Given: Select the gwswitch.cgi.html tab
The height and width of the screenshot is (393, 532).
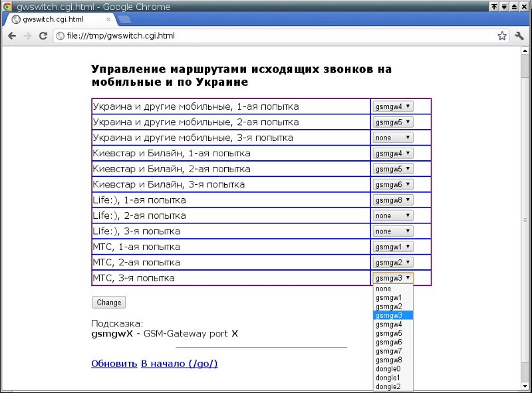Looking at the screenshot, I should 57,19.
